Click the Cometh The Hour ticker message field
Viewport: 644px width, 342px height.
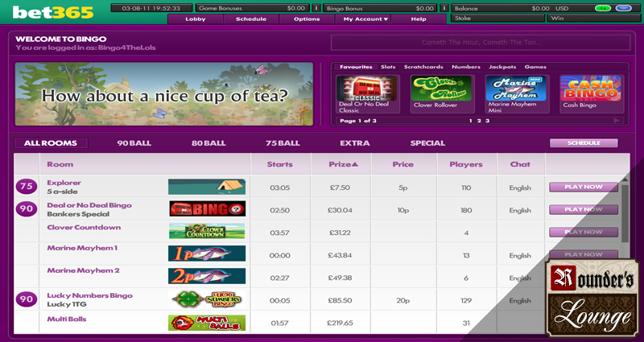481,43
